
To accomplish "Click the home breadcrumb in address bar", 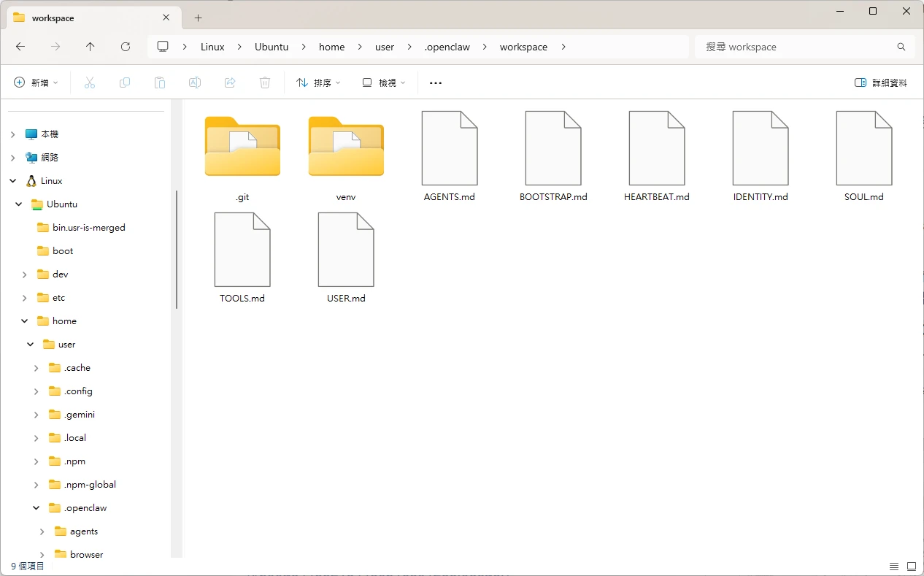I will pos(331,47).
